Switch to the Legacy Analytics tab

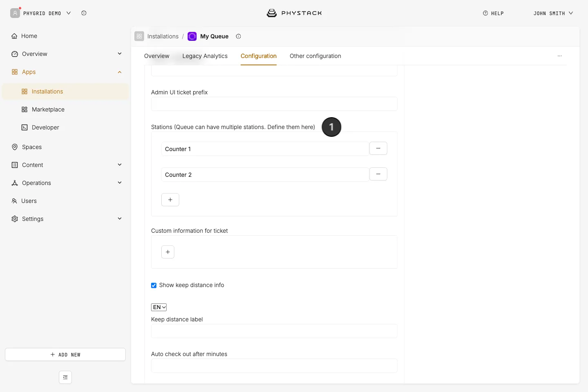point(205,56)
